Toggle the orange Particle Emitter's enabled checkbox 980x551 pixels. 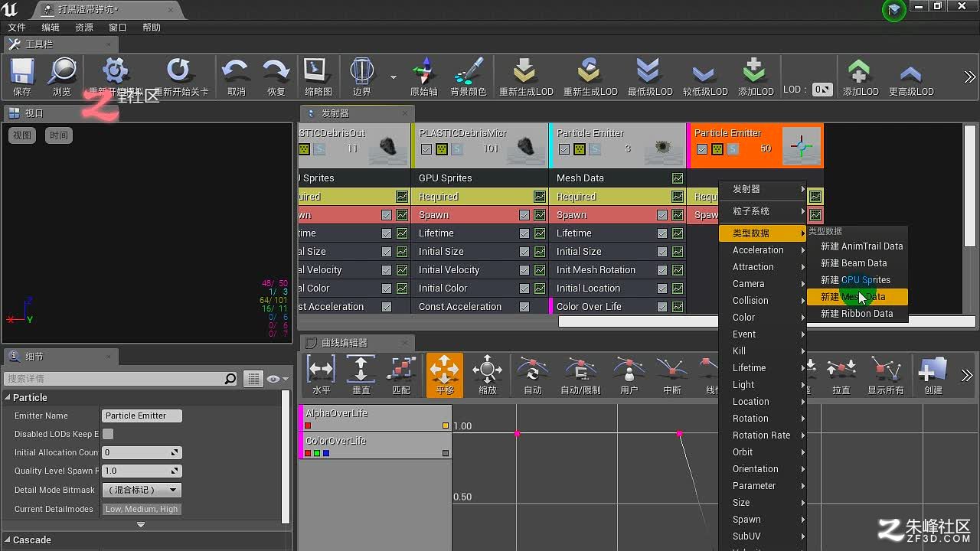[x=702, y=149]
